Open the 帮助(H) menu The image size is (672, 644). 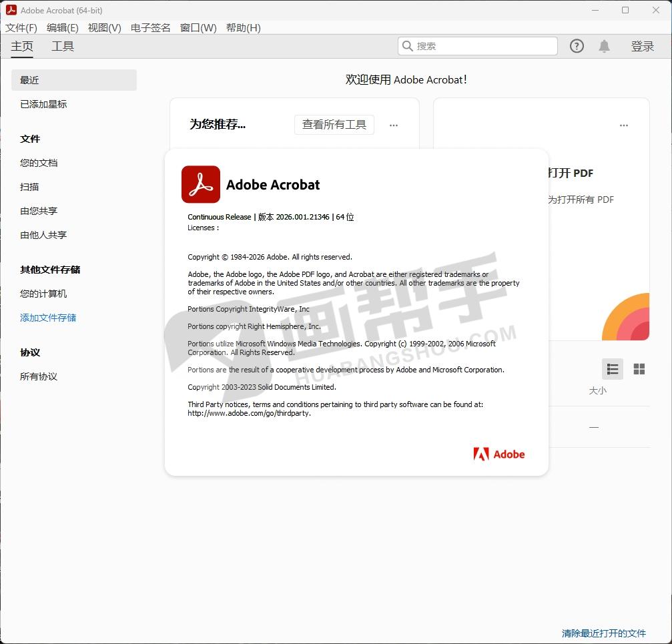243,28
